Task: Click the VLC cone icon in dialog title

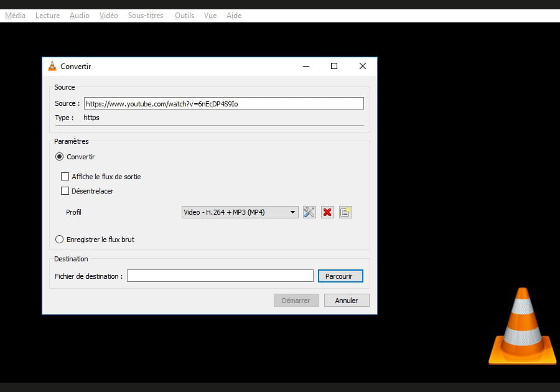Action: pyautogui.click(x=52, y=67)
